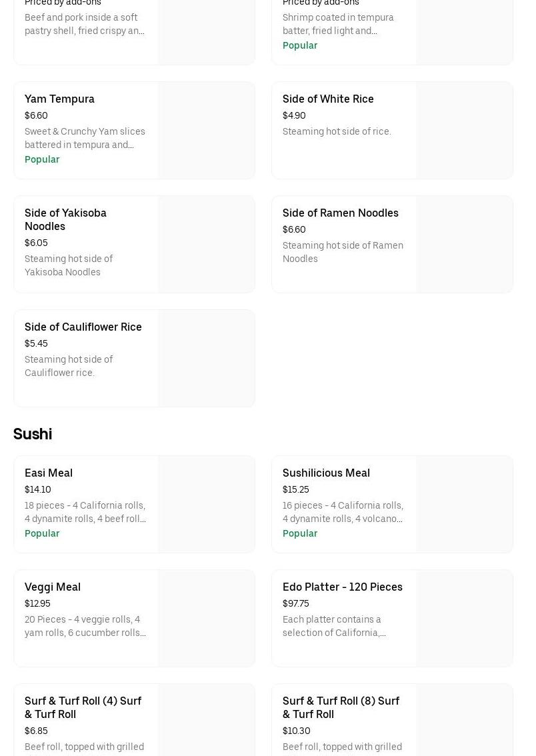
Task: Open the Easi Meal title
Action: (x=49, y=473)
